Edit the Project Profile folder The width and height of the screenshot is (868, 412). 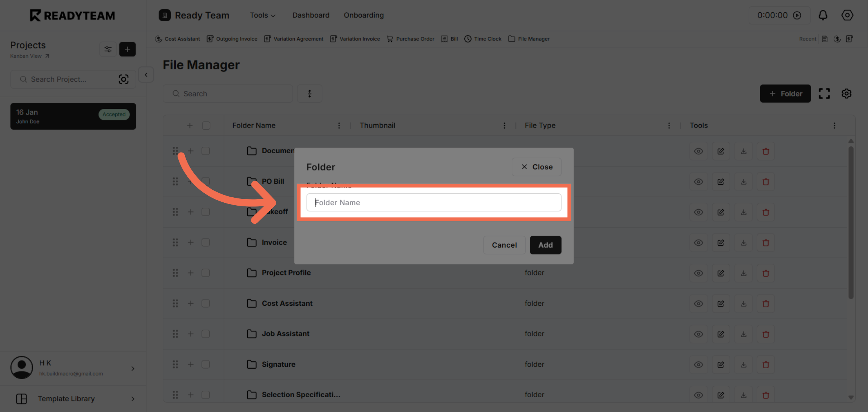pos(721,273)
